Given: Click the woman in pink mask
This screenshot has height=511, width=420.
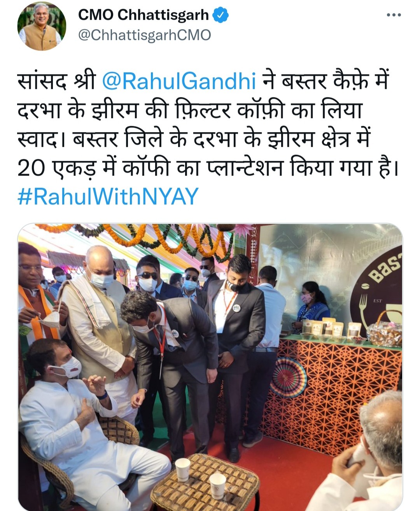Looking at the screenshot, I should pos(311,306).
